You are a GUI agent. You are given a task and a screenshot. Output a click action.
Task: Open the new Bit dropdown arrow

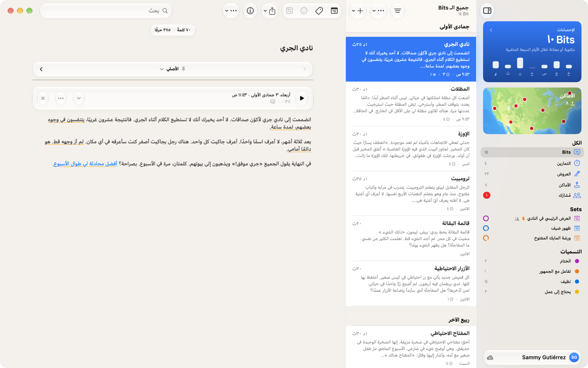353,11
